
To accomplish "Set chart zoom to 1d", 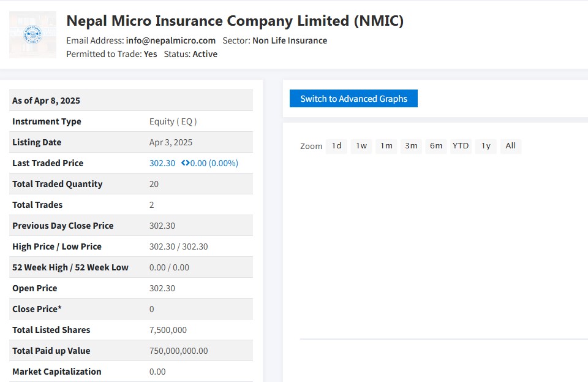I will [336, 146].
